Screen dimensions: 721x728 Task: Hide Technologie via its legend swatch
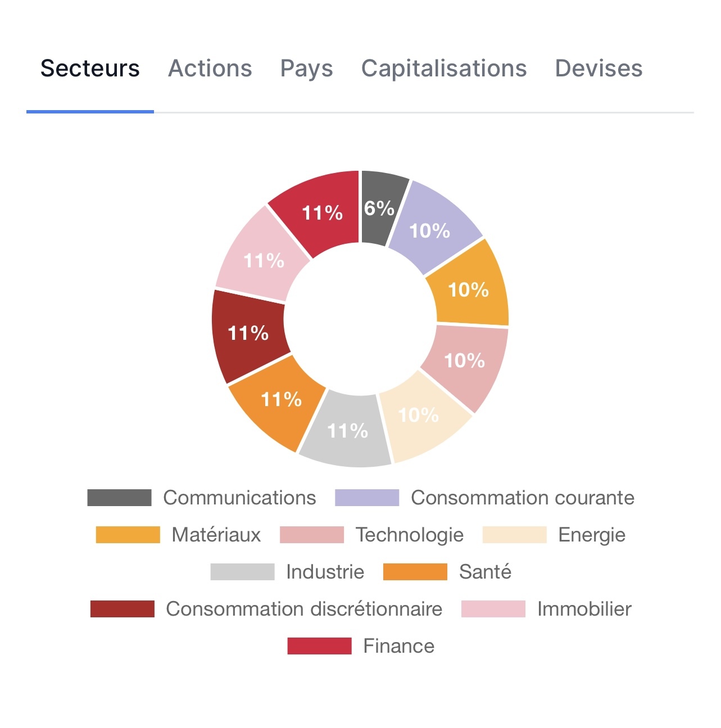coord(312,535)
